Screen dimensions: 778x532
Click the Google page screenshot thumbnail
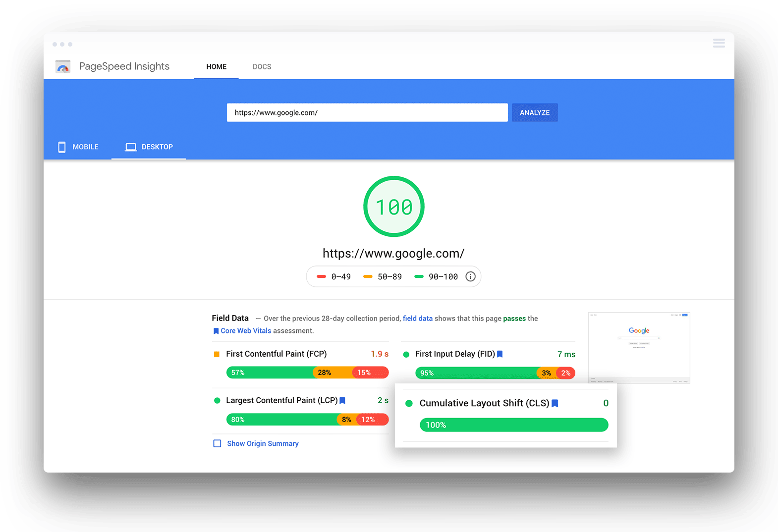[x=639, y=348]
